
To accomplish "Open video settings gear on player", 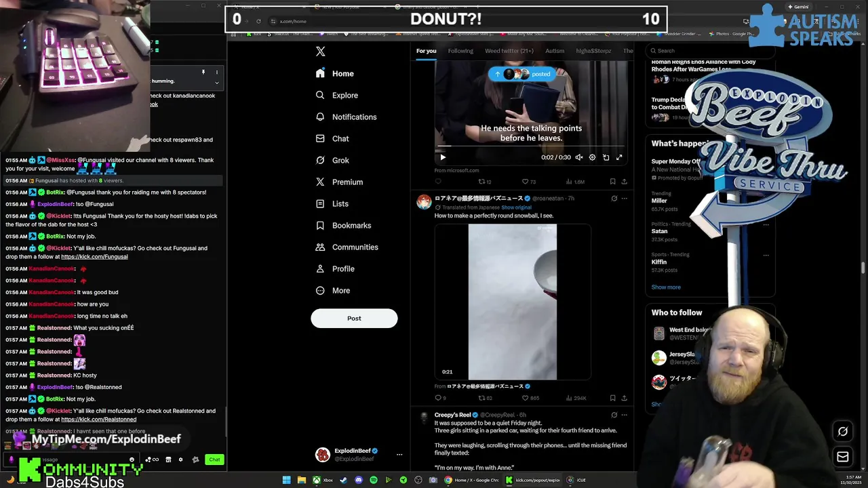I will (592, 157).
